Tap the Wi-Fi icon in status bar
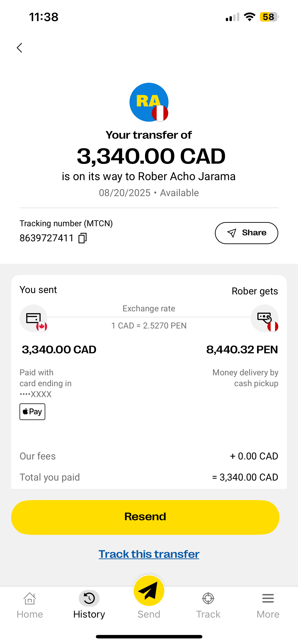 (249, 17)
